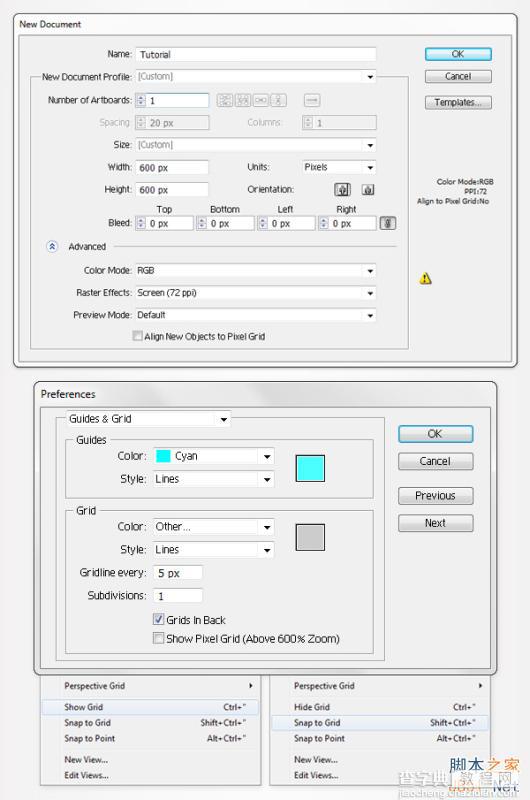Enable Show Pixel Grid checkbox

pyautogui.click(x=158, y=638)
